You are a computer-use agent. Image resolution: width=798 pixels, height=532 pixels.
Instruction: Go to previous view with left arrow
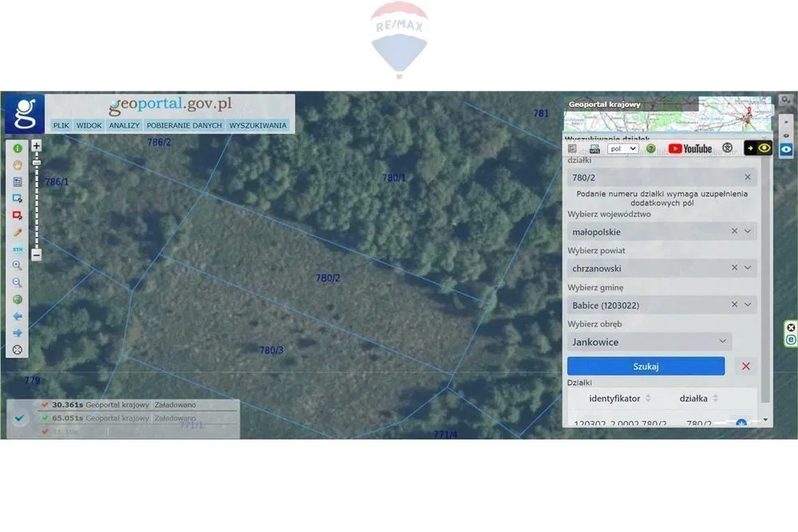18,316
